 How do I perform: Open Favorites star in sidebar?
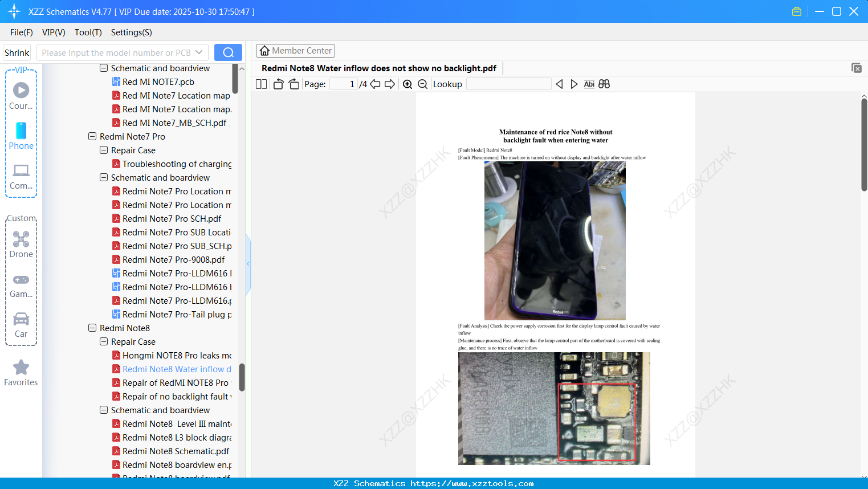pos(21,373)
